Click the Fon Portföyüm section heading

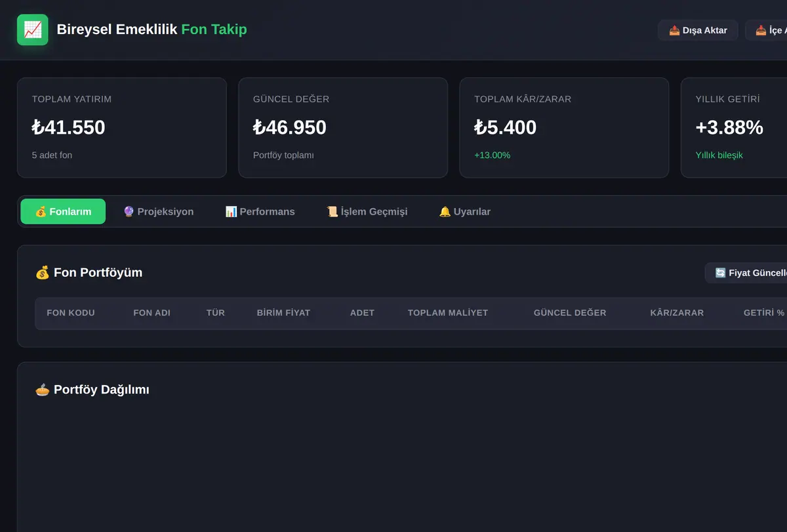[89, 272]
